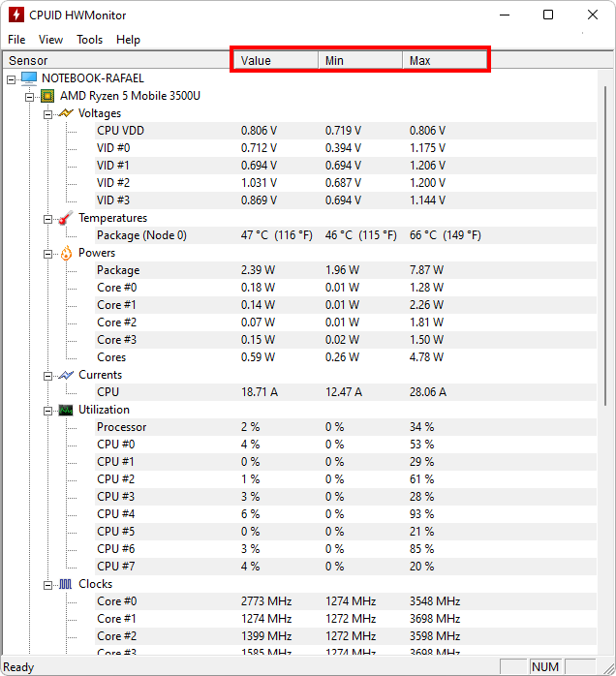This screenshot has height=676, width=616.
Task: Select the CPU VDD row
Action: point(346,131)
